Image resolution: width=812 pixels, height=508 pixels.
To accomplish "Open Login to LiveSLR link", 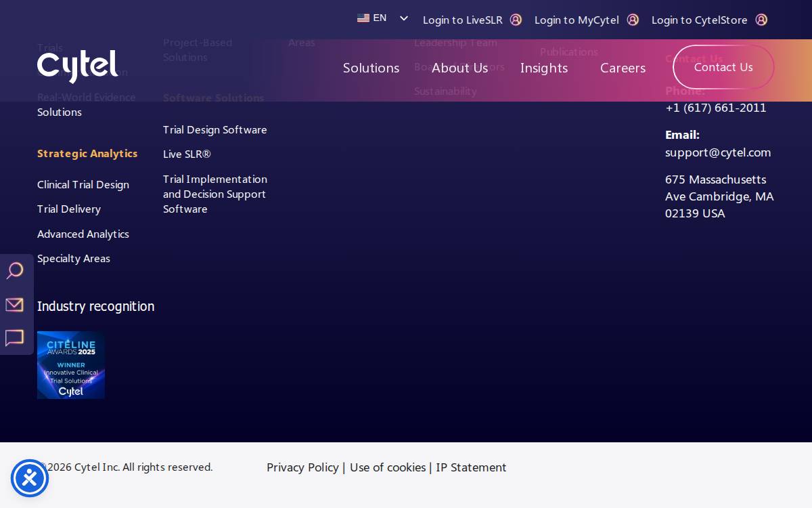I will [463, 20].
